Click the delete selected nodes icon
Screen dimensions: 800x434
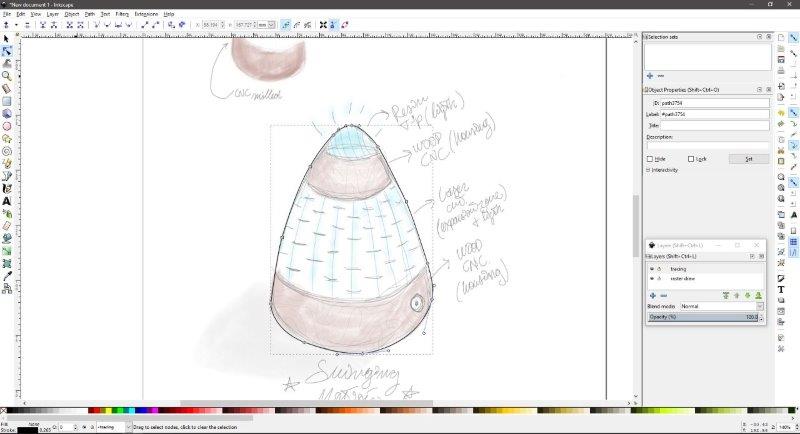(27, 24)
